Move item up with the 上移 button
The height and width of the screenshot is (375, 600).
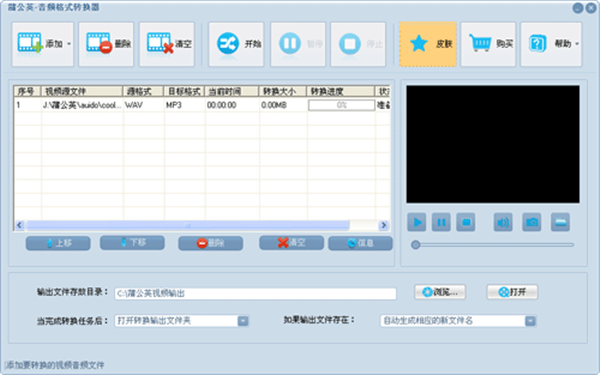point(58,243)
